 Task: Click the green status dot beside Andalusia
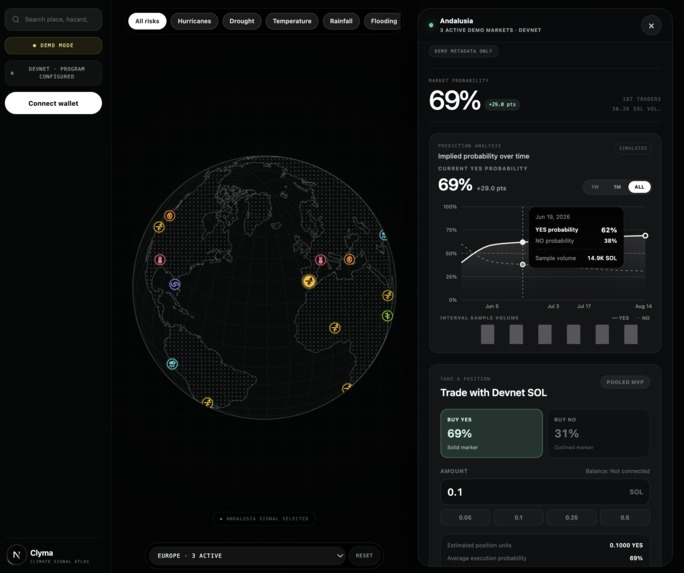click(431, 25)
